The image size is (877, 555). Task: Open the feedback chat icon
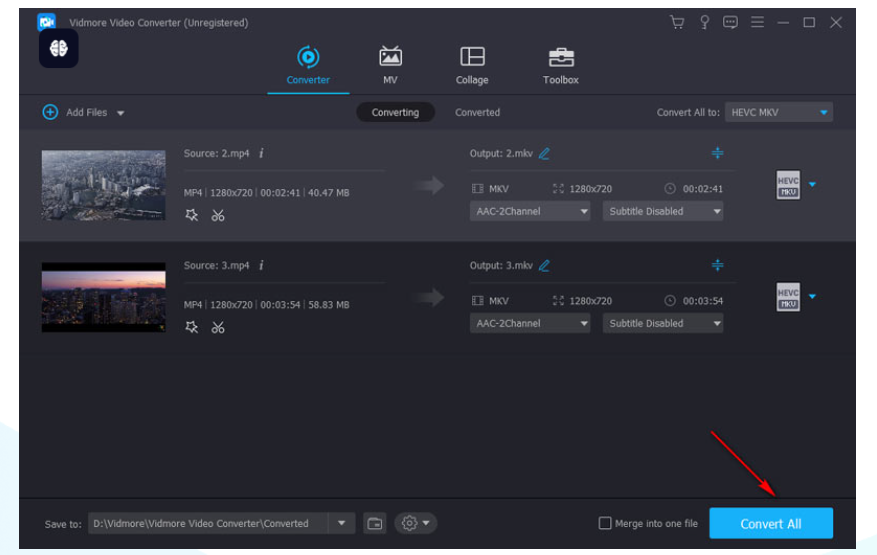click(730, 22)
